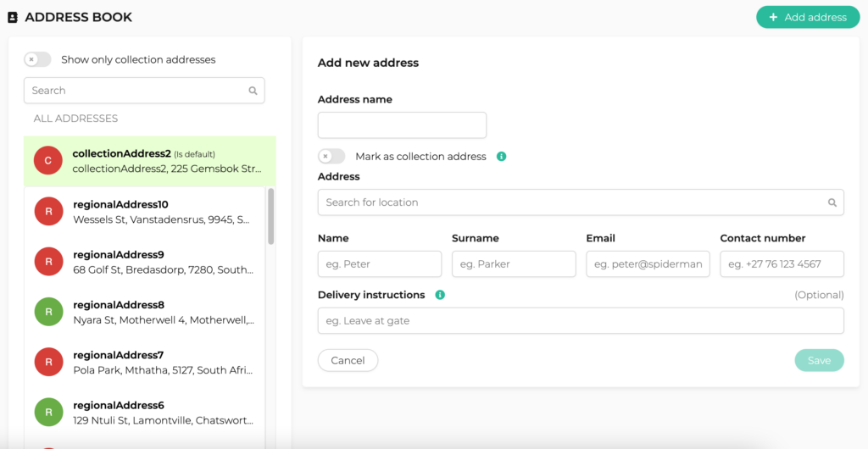This screenshot has width=868, height=449.
Task: Focus the Address name input
Action: pos(402,125)
